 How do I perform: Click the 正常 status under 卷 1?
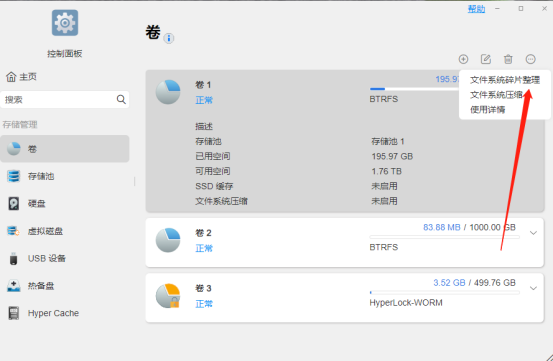coord(204,100)
